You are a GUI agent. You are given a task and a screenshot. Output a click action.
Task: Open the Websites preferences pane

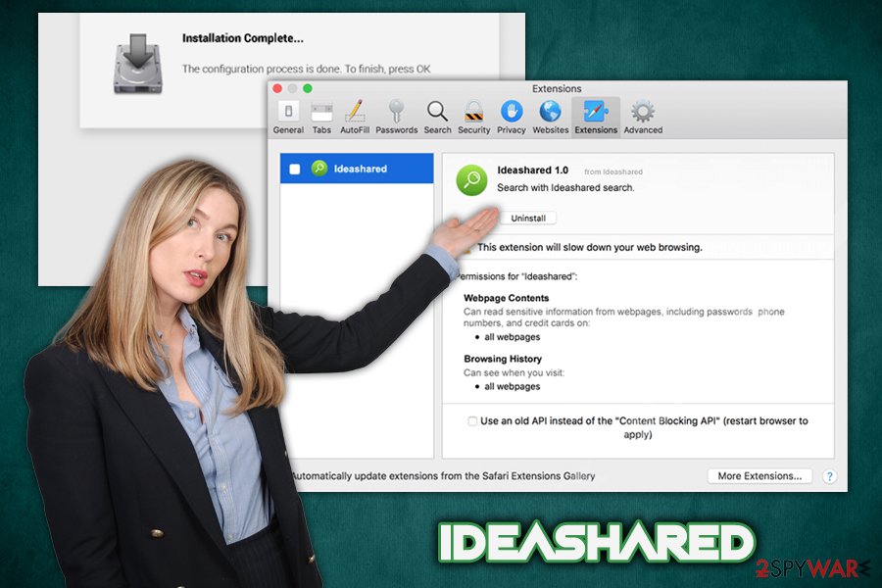point(550,118)
